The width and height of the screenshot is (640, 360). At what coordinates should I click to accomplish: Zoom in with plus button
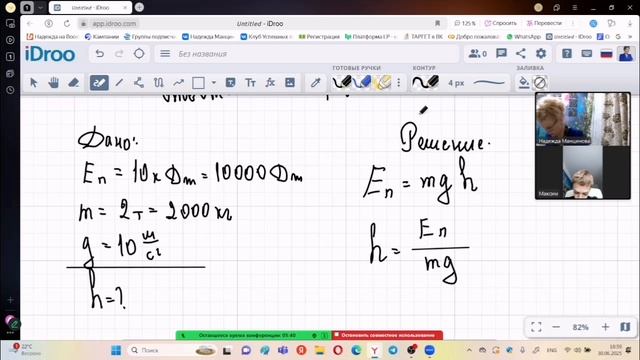(605, 327)
